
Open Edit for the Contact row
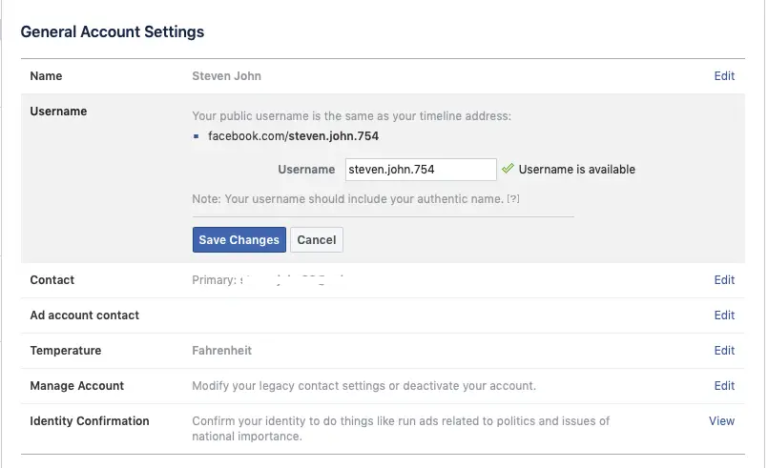coord(724,280)
